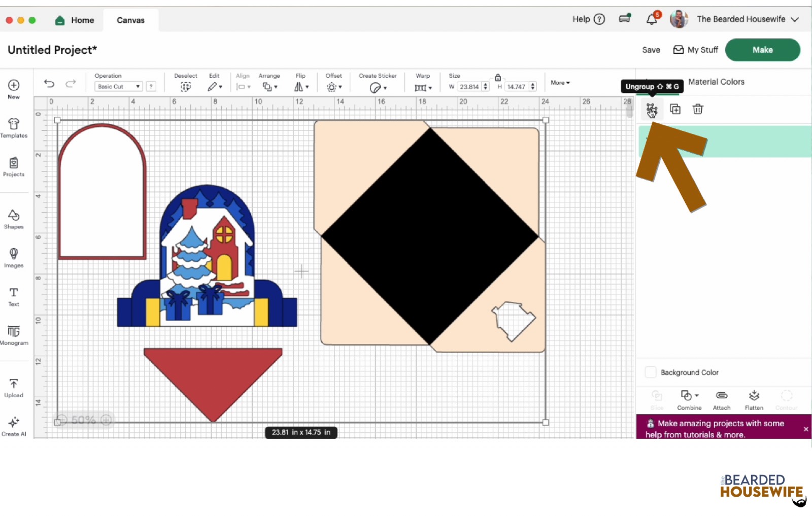Switch to the Canvas tab
The height and width of the screenshot is (516, 812).
[x=130, y=20]
